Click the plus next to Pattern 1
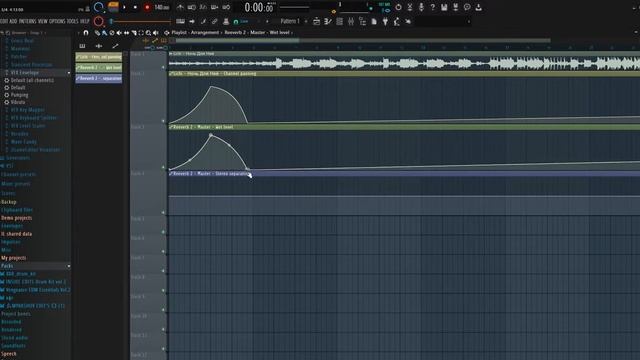The height and width of the screenshot is (360, 640). click(306, 21)
